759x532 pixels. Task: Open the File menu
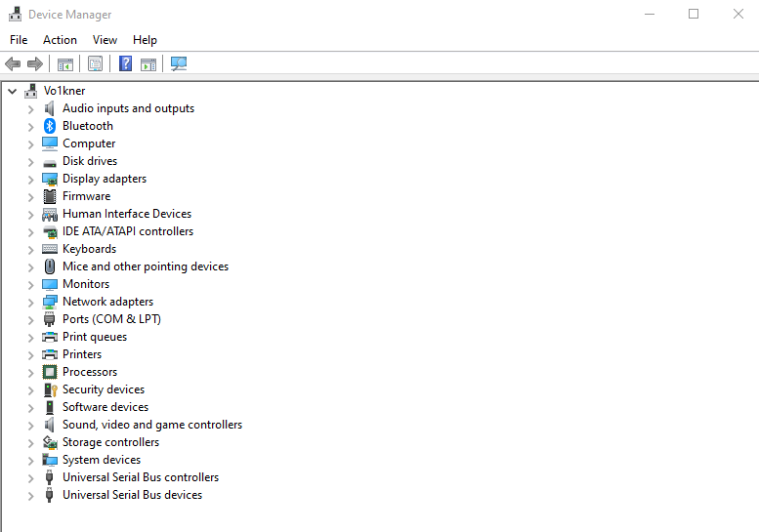tap(19, 40)
